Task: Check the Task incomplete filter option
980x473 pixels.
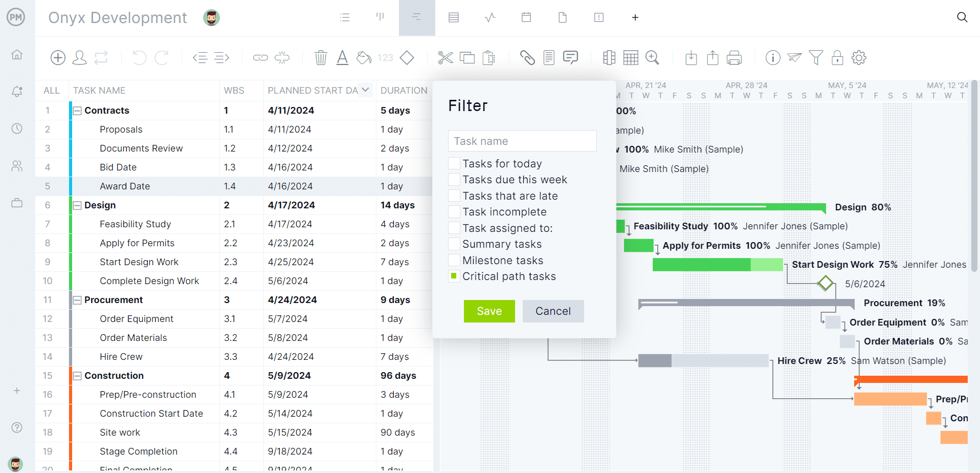Action: [x=454, y=211]
